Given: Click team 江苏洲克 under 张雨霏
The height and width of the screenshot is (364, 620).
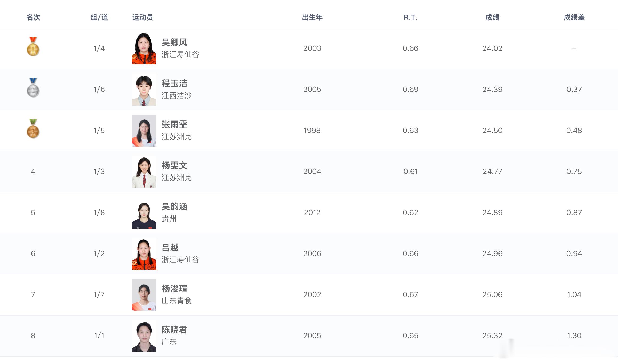Looking at the screenshot, I should (176, 137).
